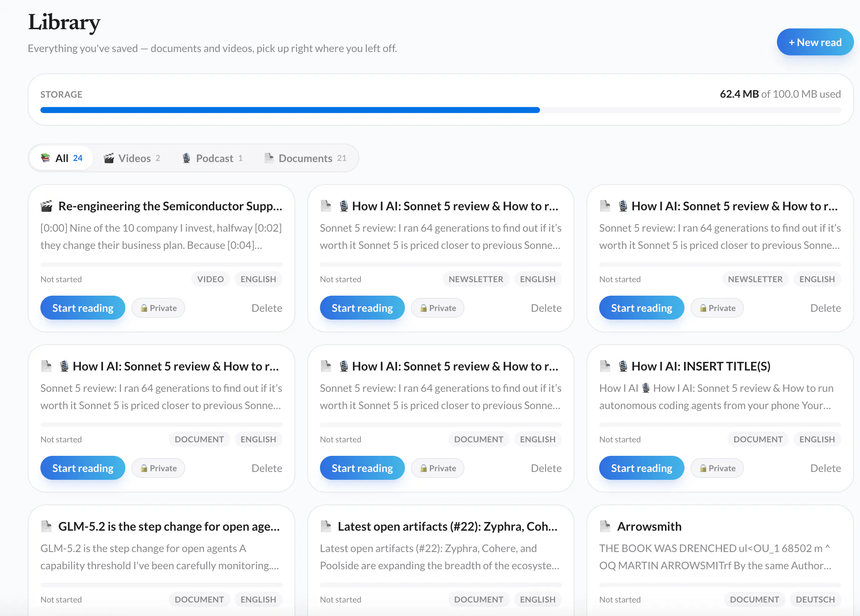Delete the How I AI: INSERT TITLE(S) item
860x616 pixels.
tap(826, 468)
